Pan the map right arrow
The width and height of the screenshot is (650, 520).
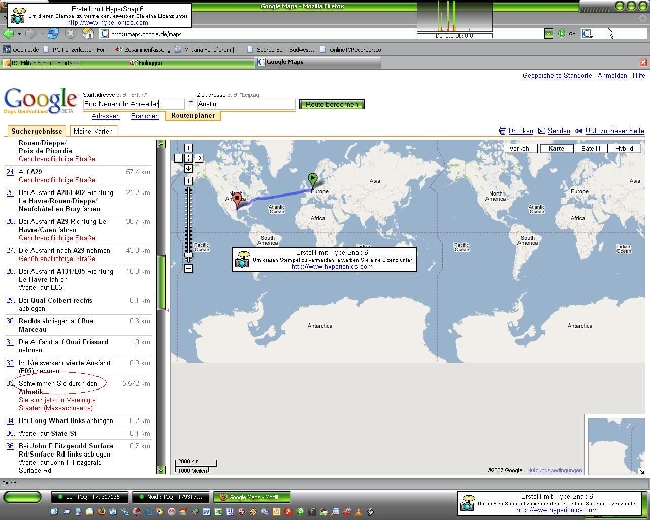coord(199,158)
